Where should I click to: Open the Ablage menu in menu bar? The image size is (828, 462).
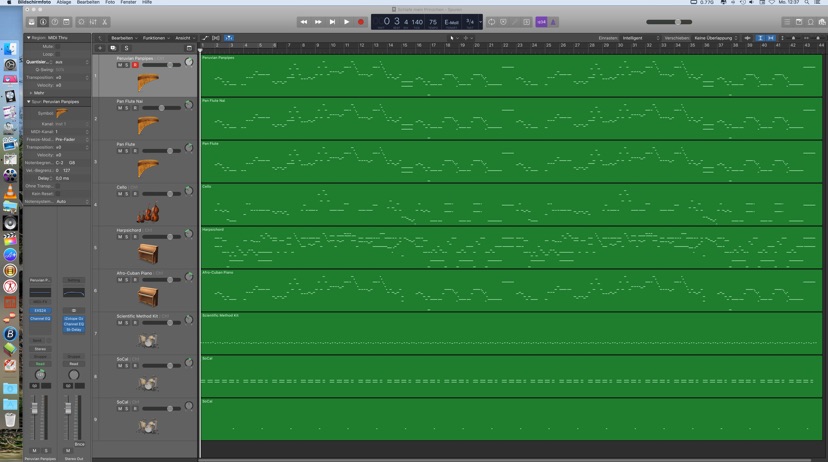click(x=64, y=3)
